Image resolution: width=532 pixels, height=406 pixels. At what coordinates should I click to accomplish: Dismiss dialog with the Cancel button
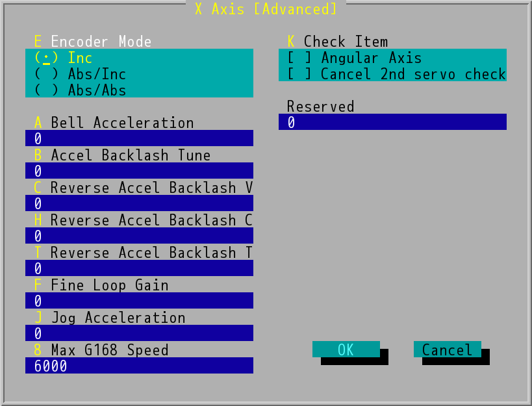click(x=447, y=349)
